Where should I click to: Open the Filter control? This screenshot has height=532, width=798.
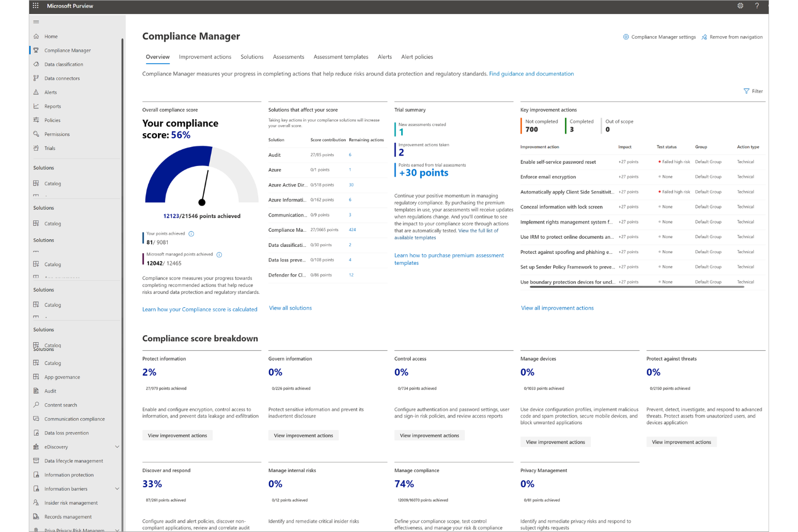[753, 91]
